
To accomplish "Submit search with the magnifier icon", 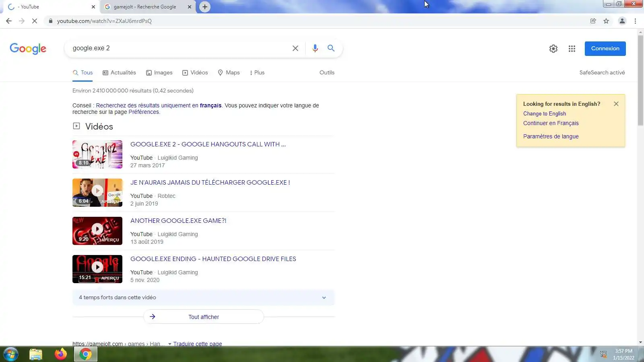I will (x=331, y=48).
